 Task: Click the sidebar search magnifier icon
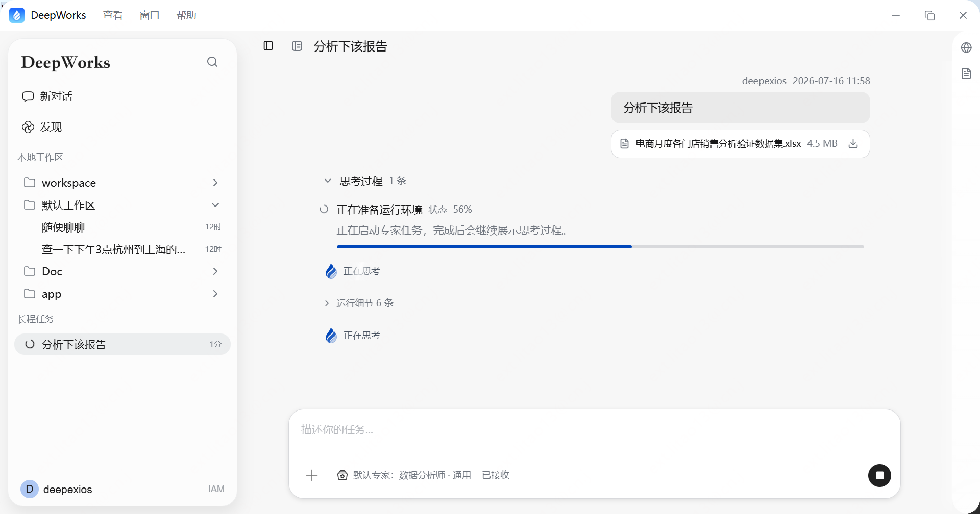tap(212, 62)
